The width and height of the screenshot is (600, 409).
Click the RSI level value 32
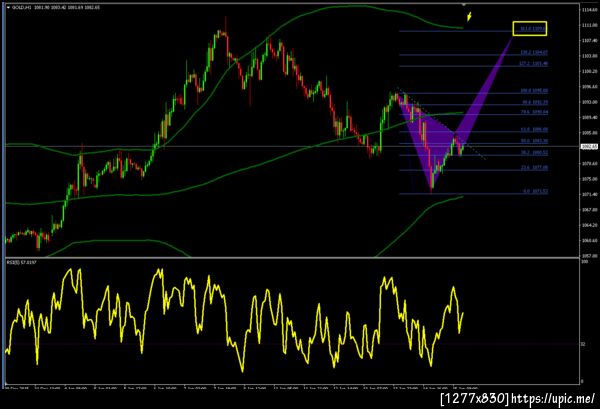(x=583, y=344)
